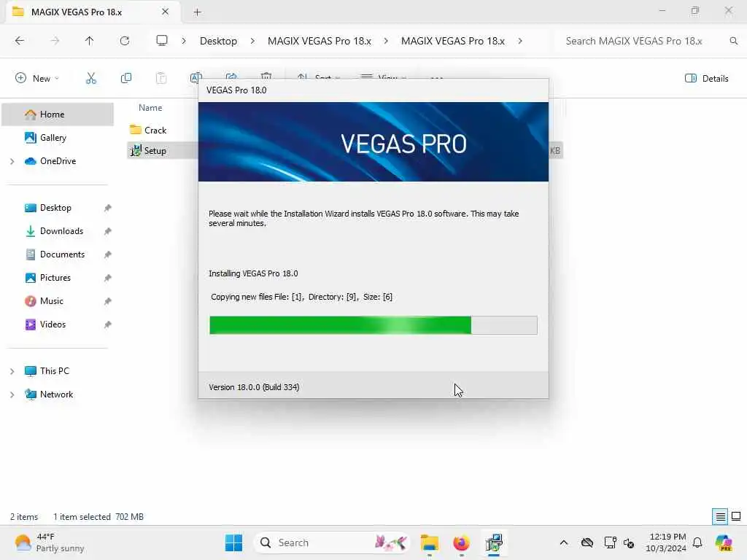The image size is (747, 560).
Task: Launch Firefox from the taskbar
Action: point(461,542)
